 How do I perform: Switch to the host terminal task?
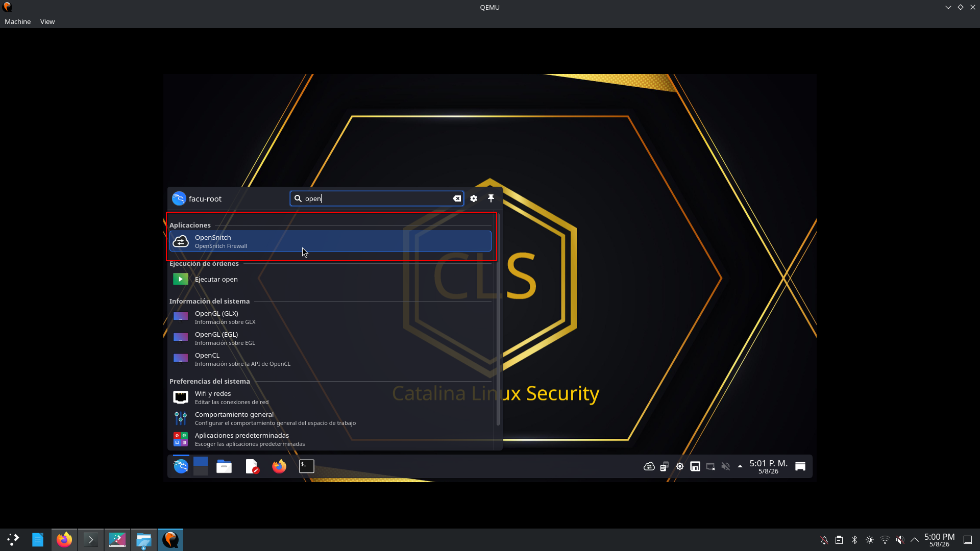point(91,539)
